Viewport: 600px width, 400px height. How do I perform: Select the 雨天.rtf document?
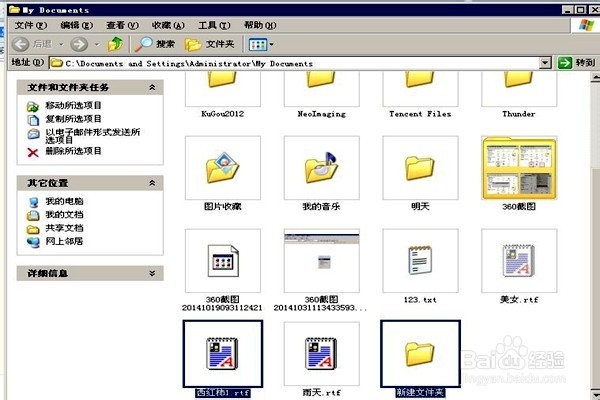coord(321,359)
